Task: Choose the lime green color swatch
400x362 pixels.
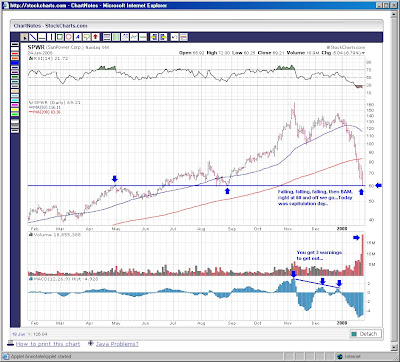Action: [x=15, y=114]
